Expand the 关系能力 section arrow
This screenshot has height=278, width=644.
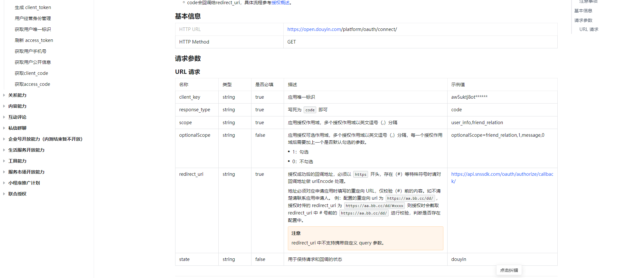[x=4, y=95]
